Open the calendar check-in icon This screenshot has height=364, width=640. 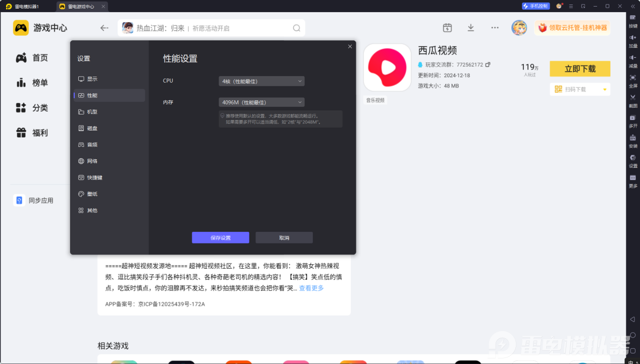click(x=447, y=28)
